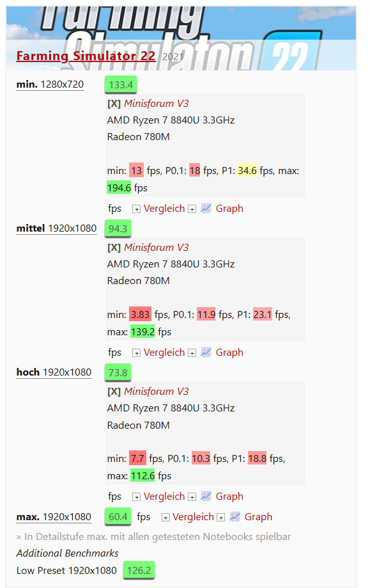This screenshot has height=588, width=370.
Task: Click the 126.2 badge next to Low Preset
Action: [x=139, y=569]
